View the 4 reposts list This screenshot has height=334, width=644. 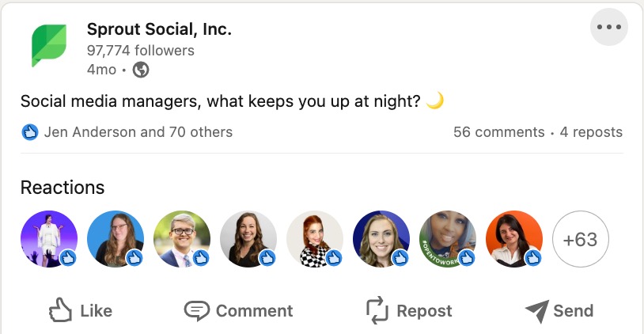click(591, 132)
